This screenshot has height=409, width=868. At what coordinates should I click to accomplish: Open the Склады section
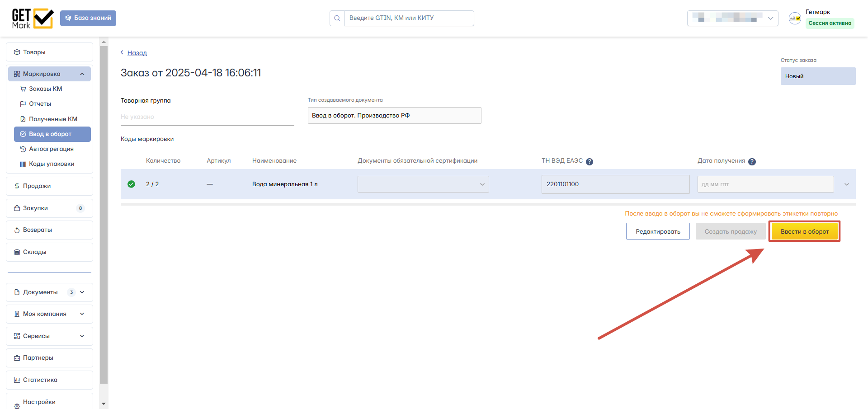click(x=49, y=252)
